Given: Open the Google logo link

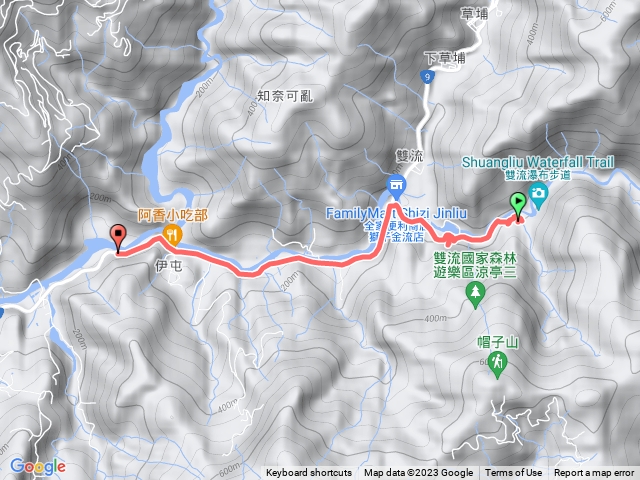Looking at the screenshot, I should click(38, 466).
